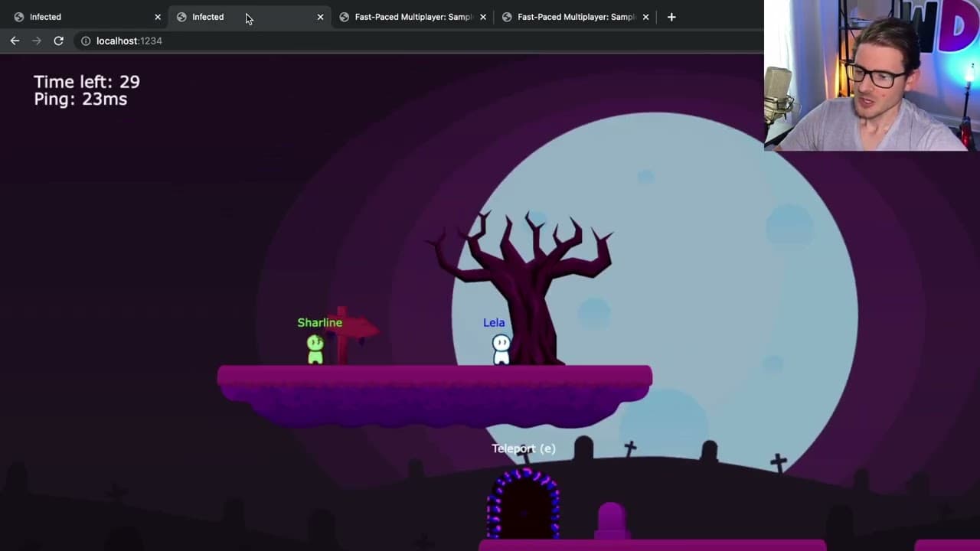Switch to the first Infected tab
The height and width of the screenshot is (551, 980).
coord(86,17)
